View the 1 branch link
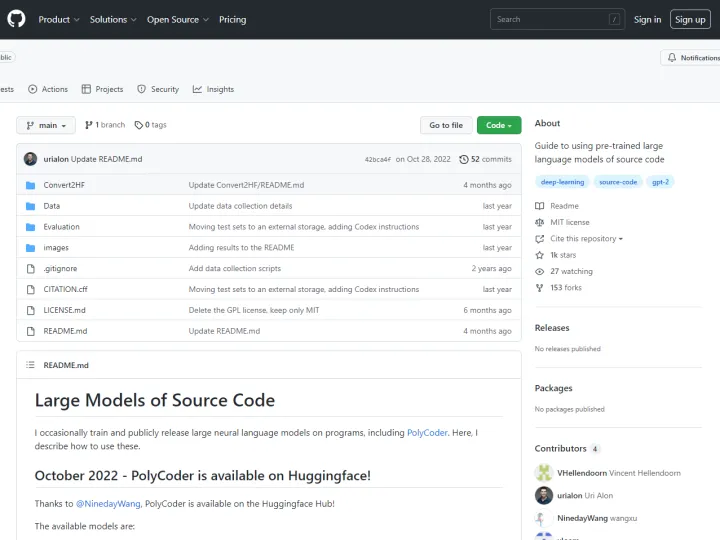 tap(105, 125)
